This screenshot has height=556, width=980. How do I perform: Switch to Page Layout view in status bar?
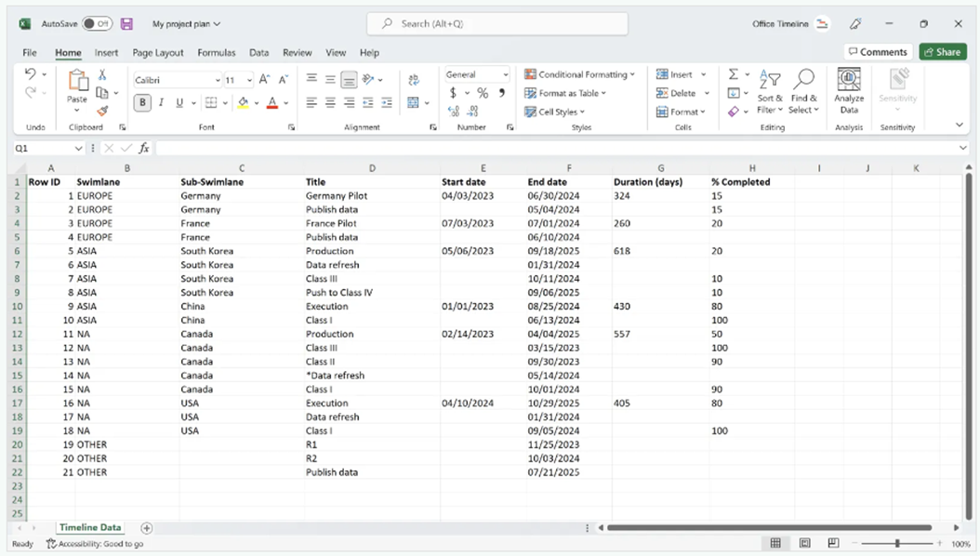click(804, 543)
